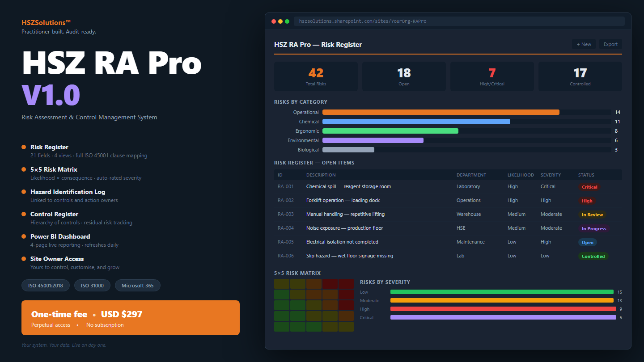
Task: Click the Open status badge for RA-005
Action: 588,243
